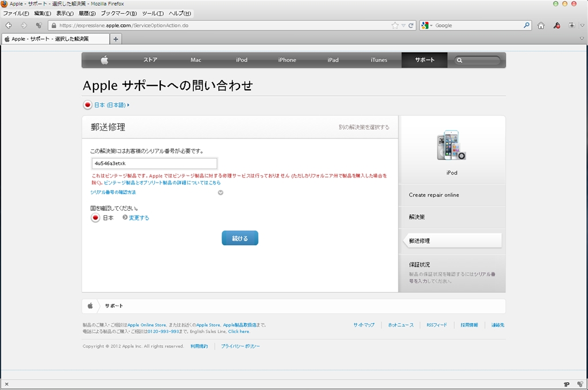Open the Firefox home page icon
This screenshot has height=390, width=588.
(x=541, y=25)
